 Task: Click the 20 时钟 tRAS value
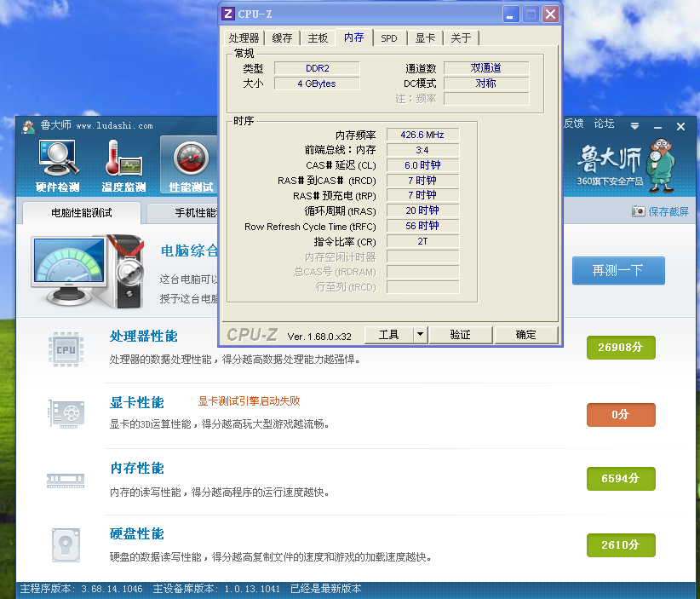(x=422, y=210)
